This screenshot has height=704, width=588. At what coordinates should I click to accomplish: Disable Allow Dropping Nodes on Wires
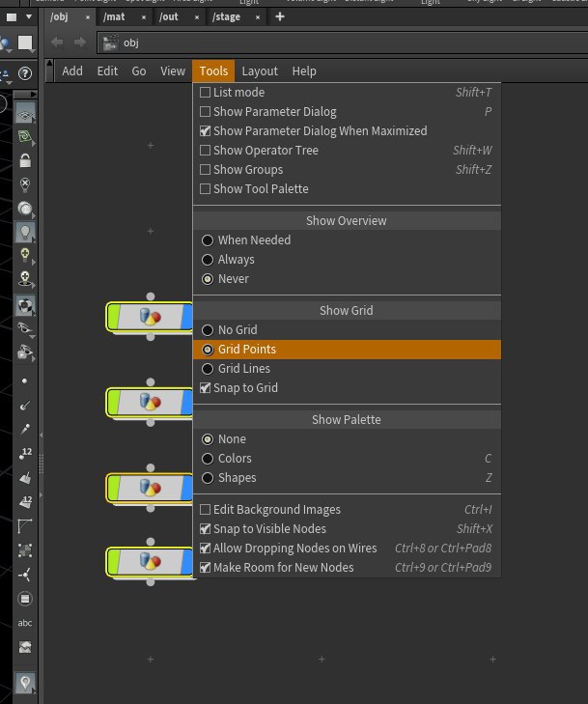coord(205,549)
